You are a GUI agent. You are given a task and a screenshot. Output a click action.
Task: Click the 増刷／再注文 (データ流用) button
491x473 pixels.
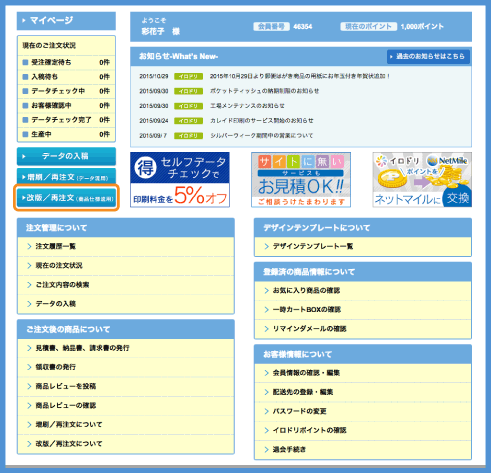point(66,177)
